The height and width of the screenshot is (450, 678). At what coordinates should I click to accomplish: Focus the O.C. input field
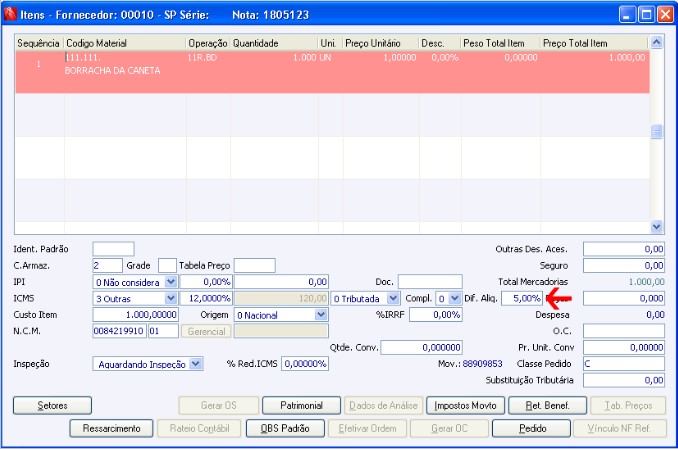pyautogui.click(x=624, y=331)
